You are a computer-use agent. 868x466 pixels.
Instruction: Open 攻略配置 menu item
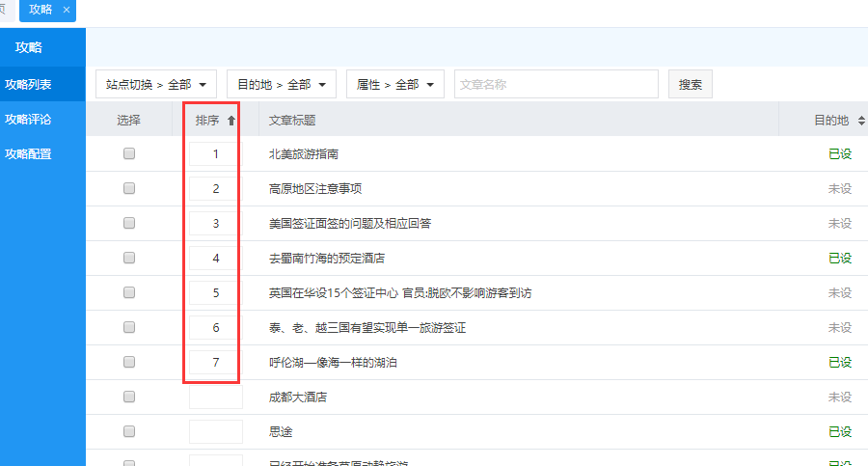click(x=28, y=153)
